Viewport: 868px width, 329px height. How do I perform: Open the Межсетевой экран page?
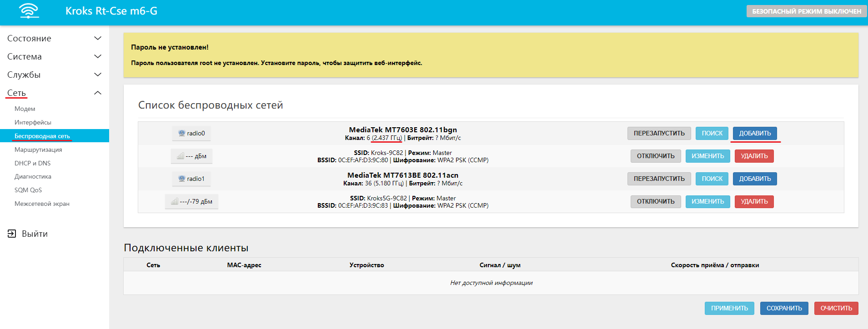[42, 204]
